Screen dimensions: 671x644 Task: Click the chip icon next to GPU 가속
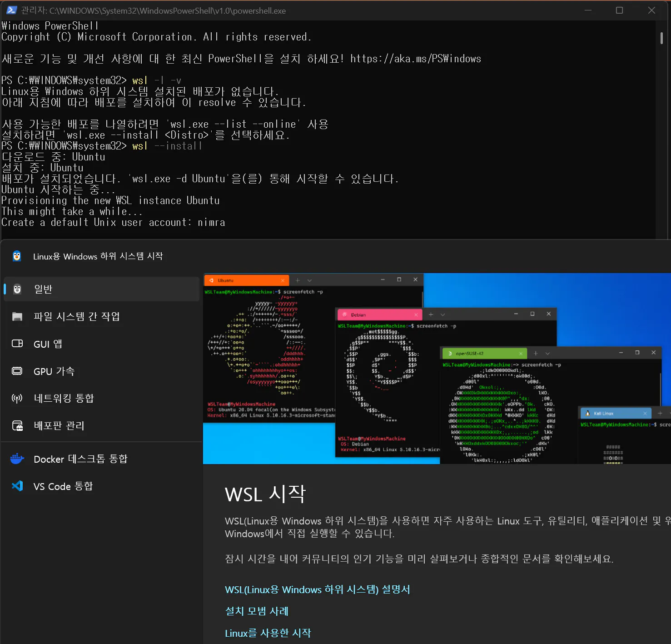pyautogui.click(x=17, y=371)
